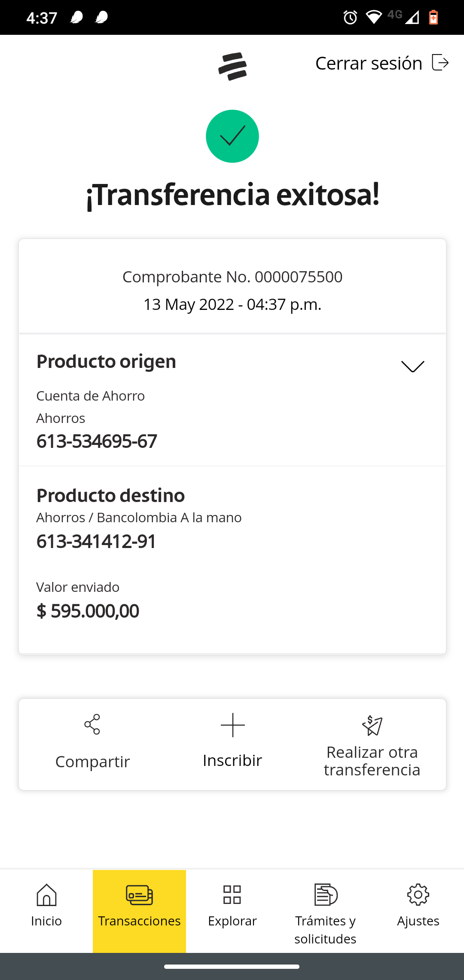This screenshot has width=464, height=980.
Task: Expand the Producto origen section chevron
Action: point(412,366)
